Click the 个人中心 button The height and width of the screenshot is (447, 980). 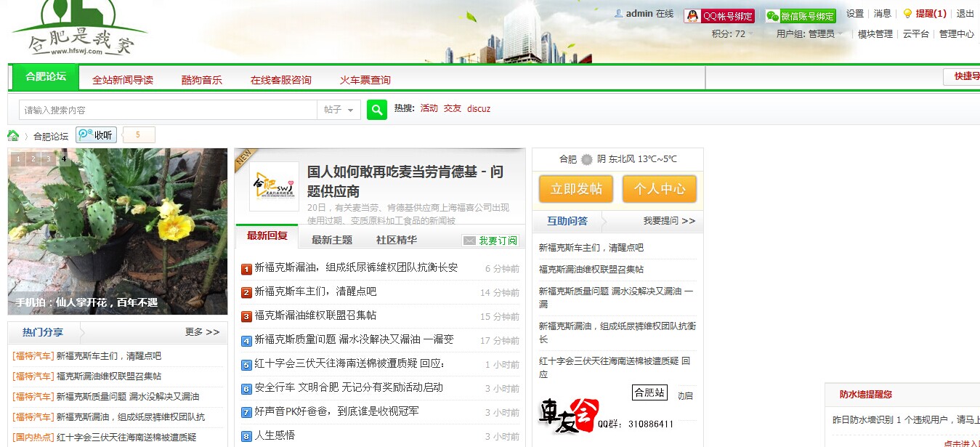click(x=660, y=190)
